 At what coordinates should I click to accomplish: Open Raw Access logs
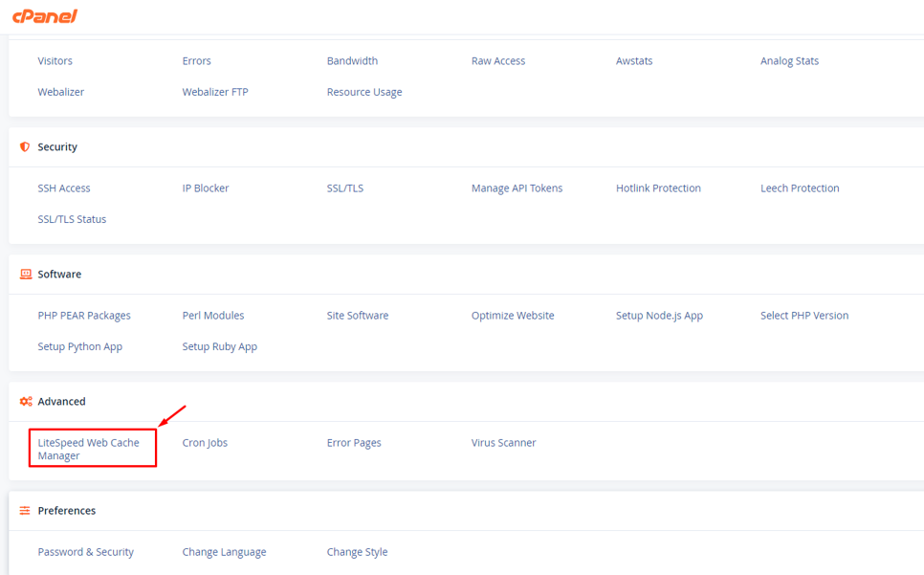(x=498, y=60)
